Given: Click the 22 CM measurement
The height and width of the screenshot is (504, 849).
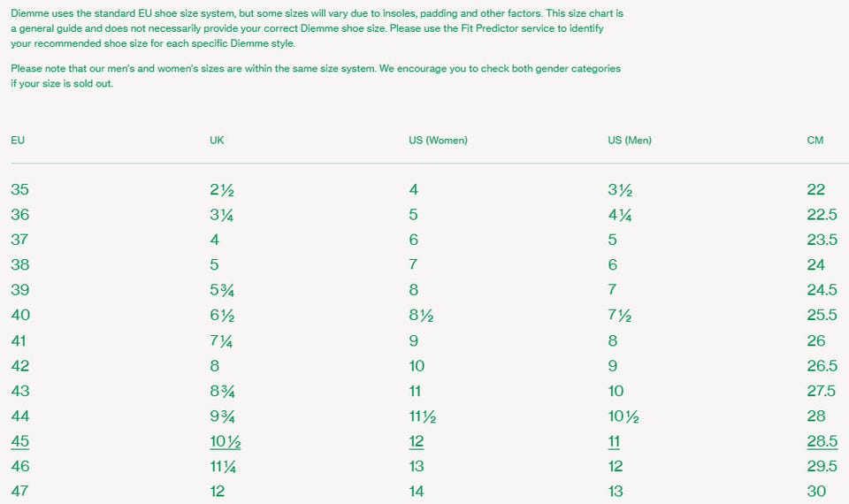Looking at the screenshot, I should click(815, 189).
